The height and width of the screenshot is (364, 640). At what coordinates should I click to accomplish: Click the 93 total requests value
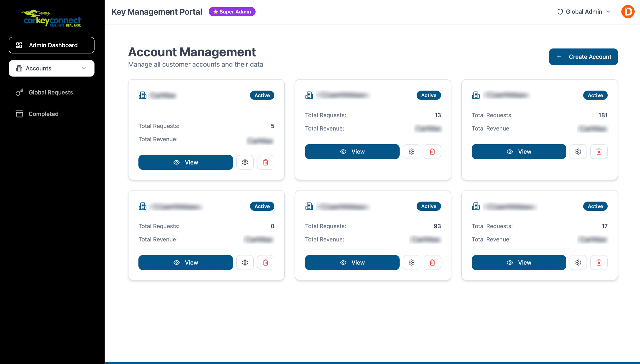(437, 226)
